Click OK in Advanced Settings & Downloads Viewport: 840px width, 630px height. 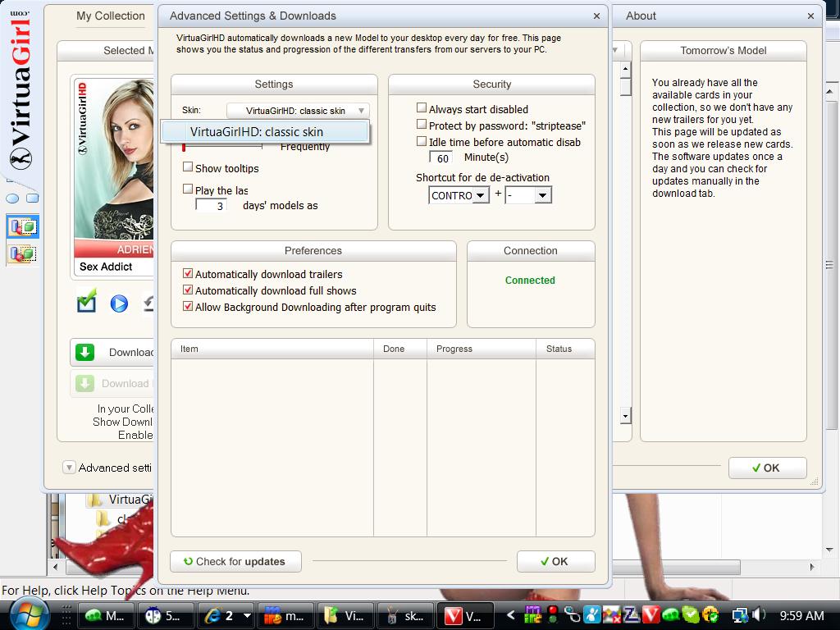[555, 561]
